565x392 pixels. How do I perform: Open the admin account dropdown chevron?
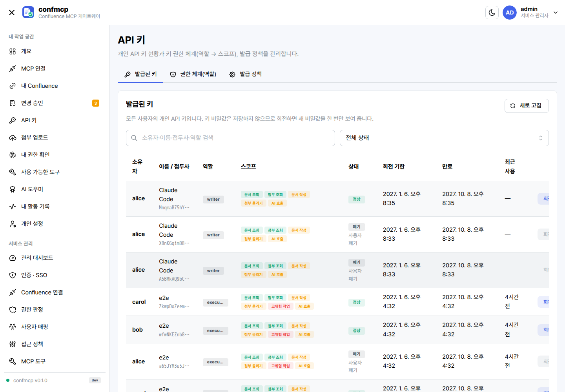556,13
